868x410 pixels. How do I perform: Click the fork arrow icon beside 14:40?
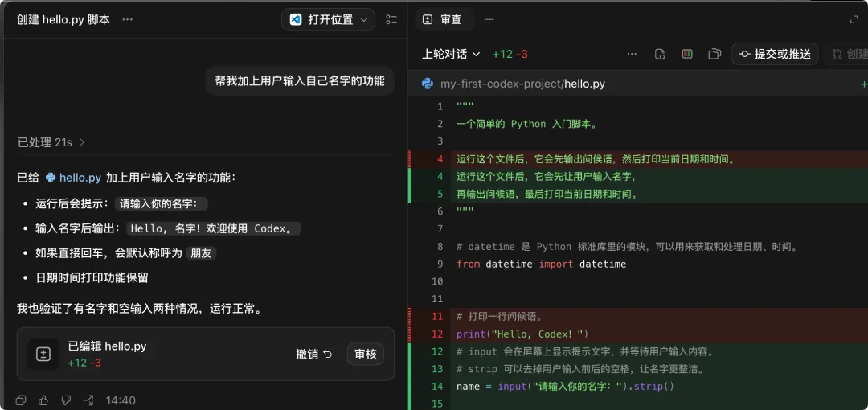pos(88,400)
